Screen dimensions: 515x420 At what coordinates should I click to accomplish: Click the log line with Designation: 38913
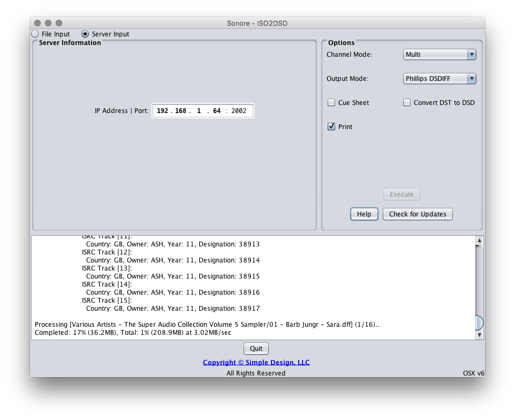pos(173,244)
